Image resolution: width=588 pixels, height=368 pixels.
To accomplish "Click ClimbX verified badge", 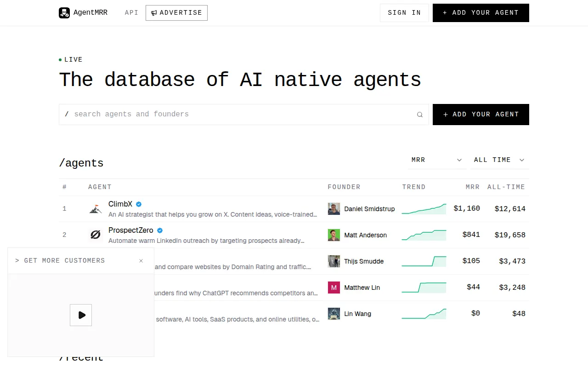I will (x=139, y=204).
